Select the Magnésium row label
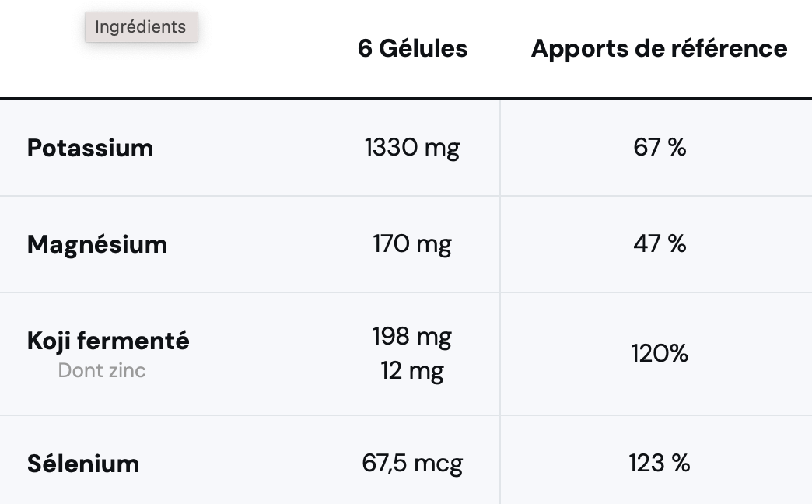Image resolution: width=812 pixels, height=504 pixels. coord(97,244)
